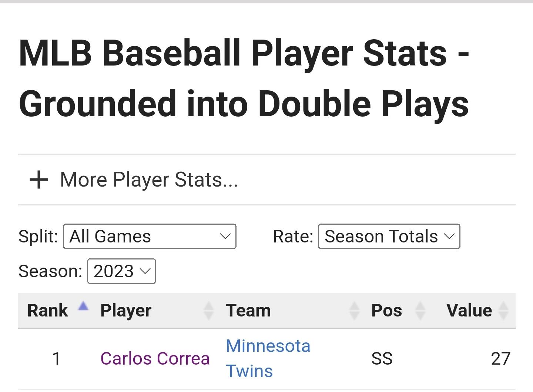Open Carlos Correa player link
The height and width of the screenshot is (392, 533).
tap(155, 358)
